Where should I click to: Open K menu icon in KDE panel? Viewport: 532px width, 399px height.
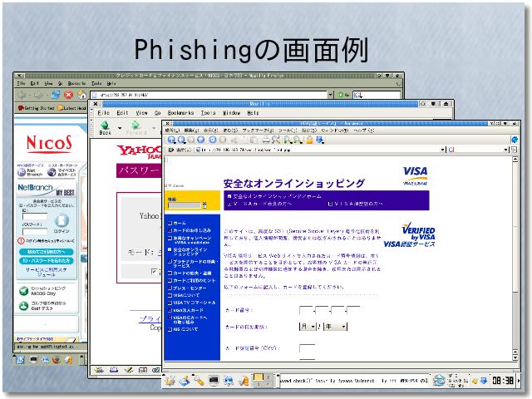[x=170, y=381]
